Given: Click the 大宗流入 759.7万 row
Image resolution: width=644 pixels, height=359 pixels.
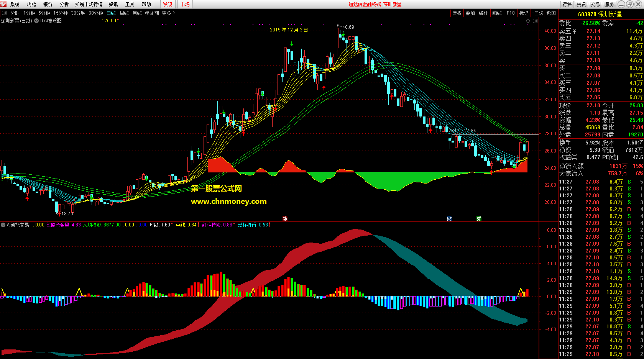Looking at the screenshot, I should point(601,173).
